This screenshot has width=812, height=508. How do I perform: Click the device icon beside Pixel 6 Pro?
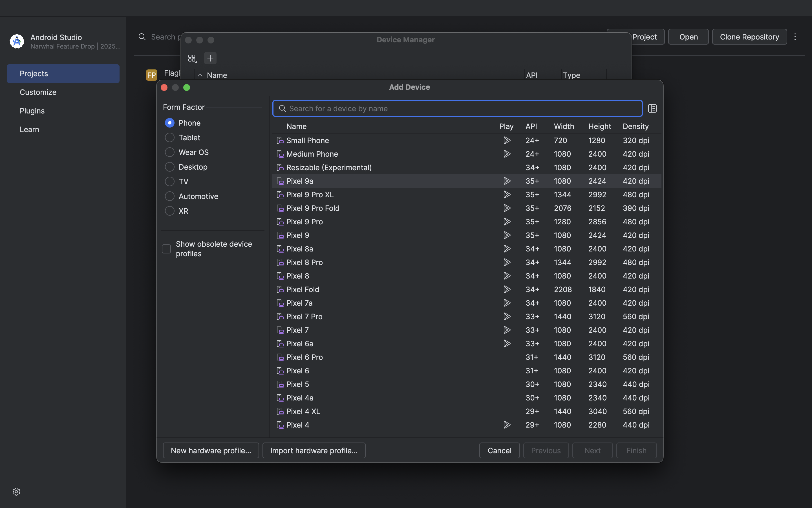click(x=280, y=357)
